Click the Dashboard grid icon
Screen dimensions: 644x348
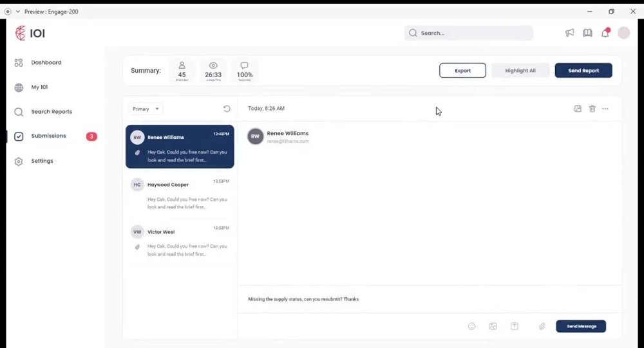pos(19,63)
